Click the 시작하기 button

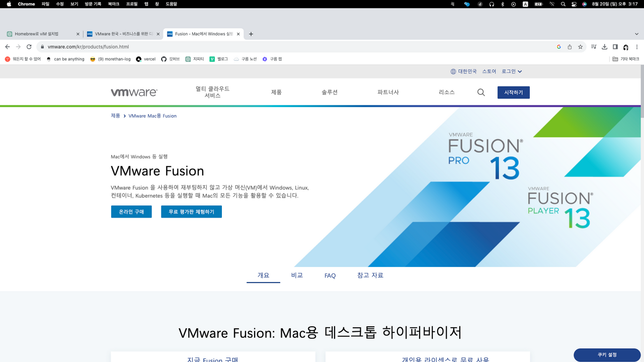point(514,93)
